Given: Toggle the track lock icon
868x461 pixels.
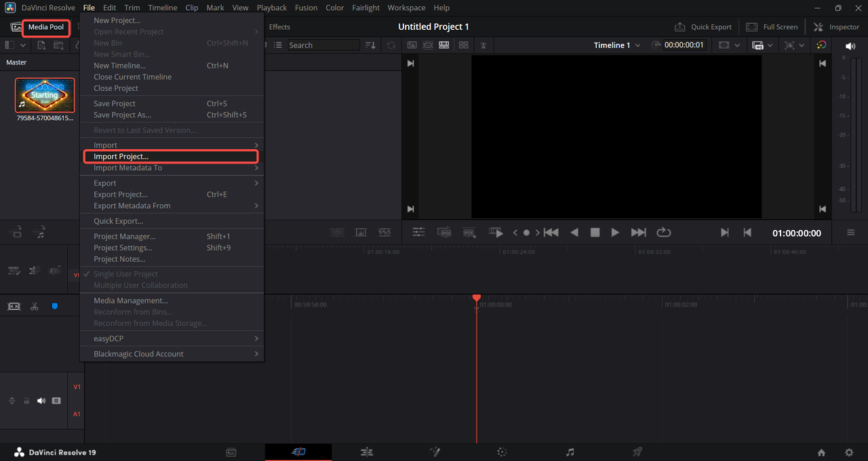Looking at the screenshot, I should pos(26,401).
